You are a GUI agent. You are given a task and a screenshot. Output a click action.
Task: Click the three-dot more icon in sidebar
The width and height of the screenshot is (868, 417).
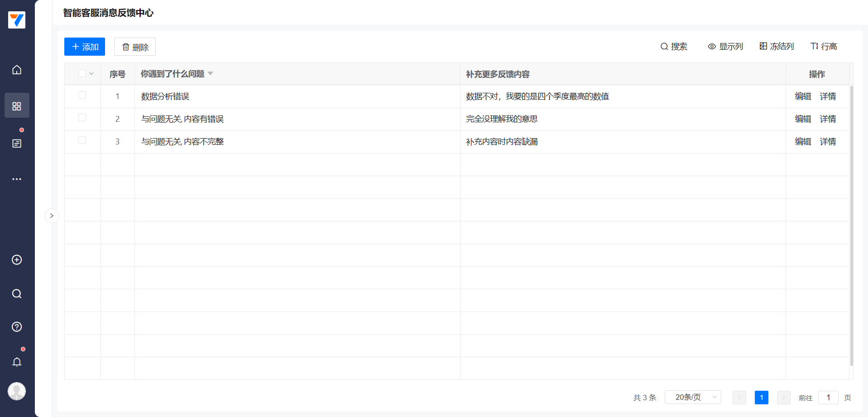[x=17, y=179]
